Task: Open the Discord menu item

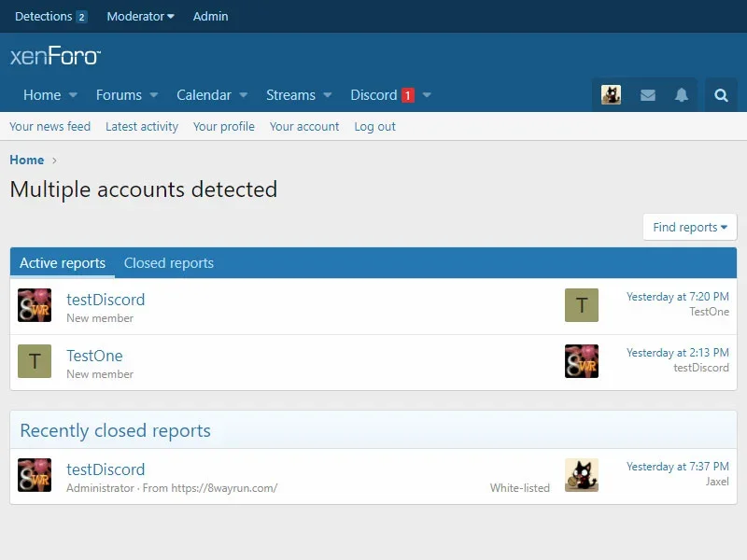Action: pyautogui.click(x=373, y=95)
